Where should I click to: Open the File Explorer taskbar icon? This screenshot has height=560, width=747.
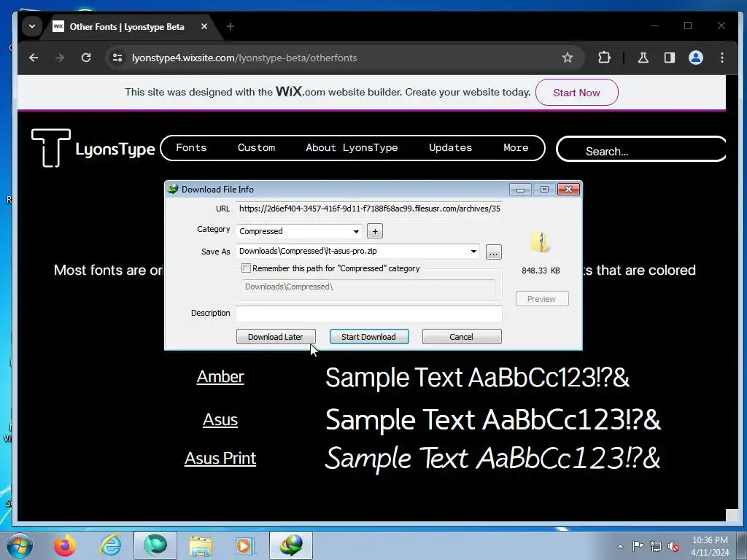pyautogui.click(x=201, y=546)
